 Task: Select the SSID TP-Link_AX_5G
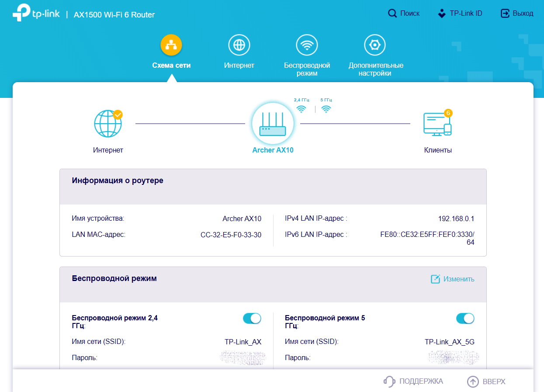[450, 342]
